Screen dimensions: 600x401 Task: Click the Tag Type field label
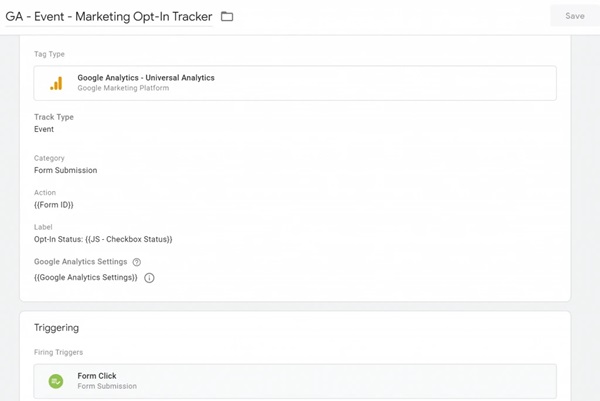[50, 54]
